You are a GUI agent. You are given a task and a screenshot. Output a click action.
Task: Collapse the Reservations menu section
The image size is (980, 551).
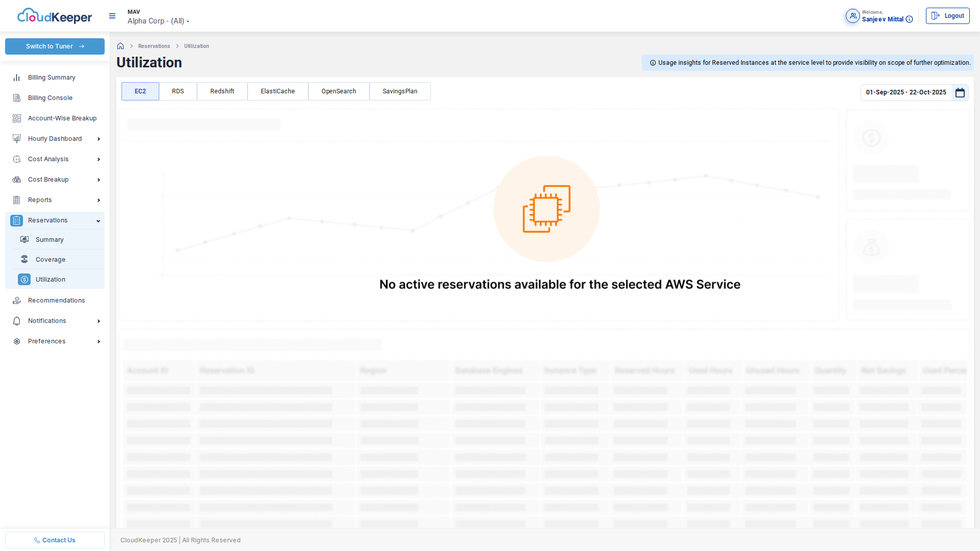point(98,221)
